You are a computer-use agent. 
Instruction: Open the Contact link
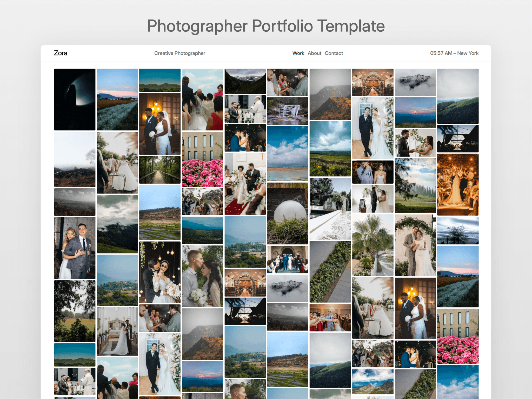(x=334, y=53)
